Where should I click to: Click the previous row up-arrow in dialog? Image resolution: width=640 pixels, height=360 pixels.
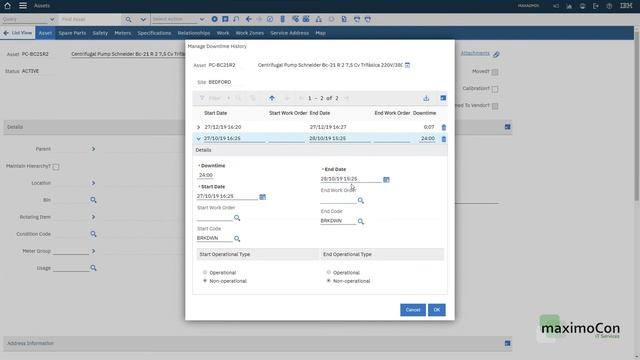[x=272, y=98]
